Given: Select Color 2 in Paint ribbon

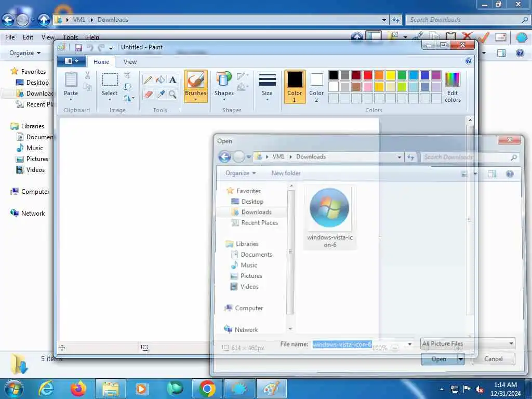Looking at the screenshot, I should pos(316,87).
